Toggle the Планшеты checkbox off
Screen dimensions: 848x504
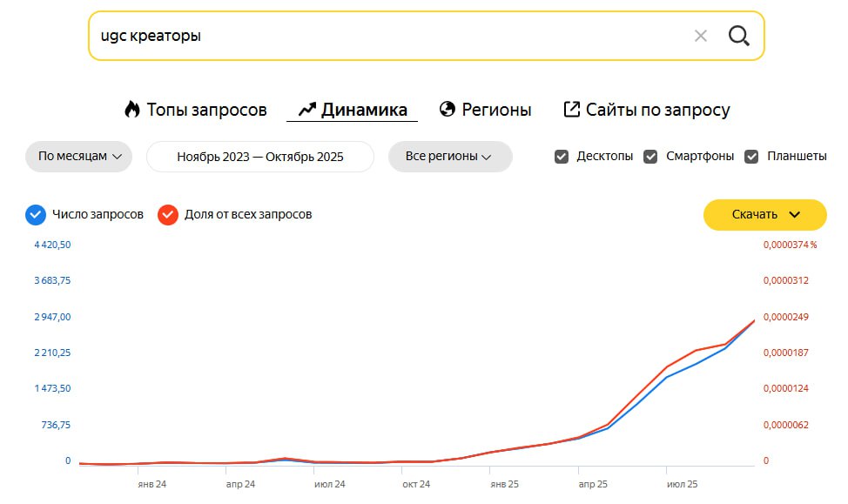click(x=751, y=156)
